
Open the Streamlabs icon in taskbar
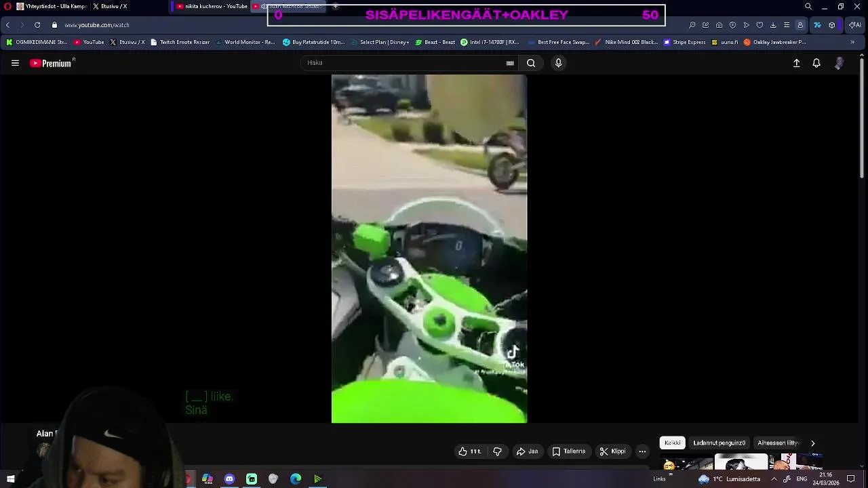click(x=252, y=479)
